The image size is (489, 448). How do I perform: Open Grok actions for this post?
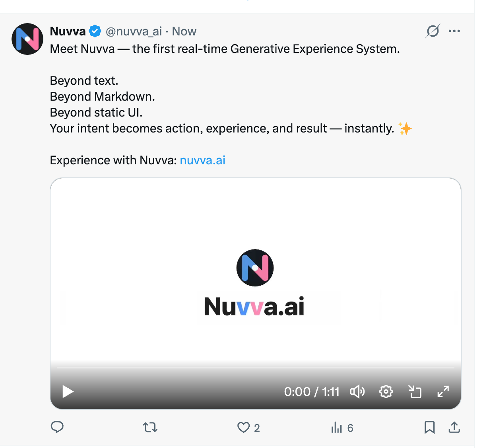433,31
